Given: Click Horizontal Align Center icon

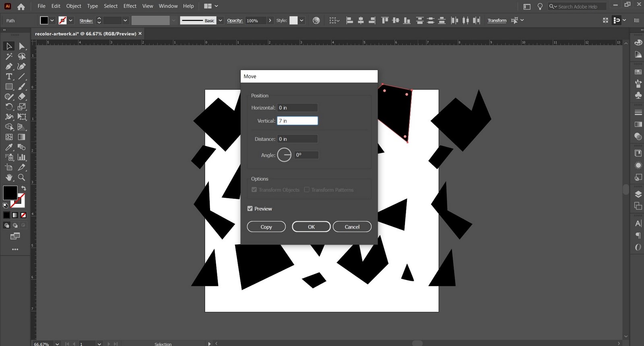Looking at the screenshot, I should (x=361, y=21).
